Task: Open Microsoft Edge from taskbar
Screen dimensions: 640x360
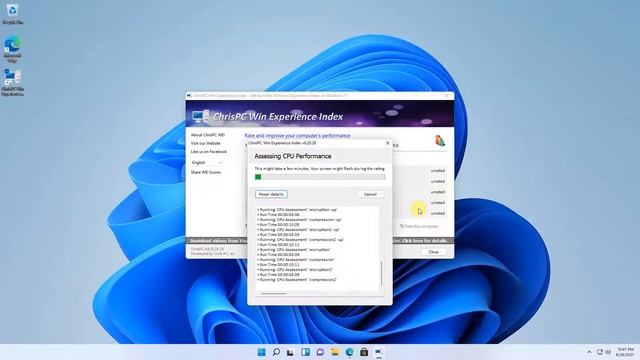Action: coord(349,352)
